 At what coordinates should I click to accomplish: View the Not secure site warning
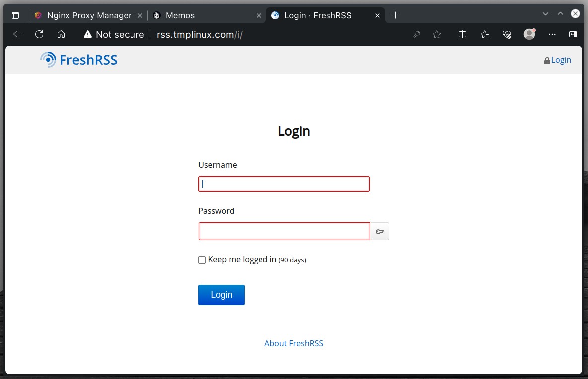(x=114, y=35)
